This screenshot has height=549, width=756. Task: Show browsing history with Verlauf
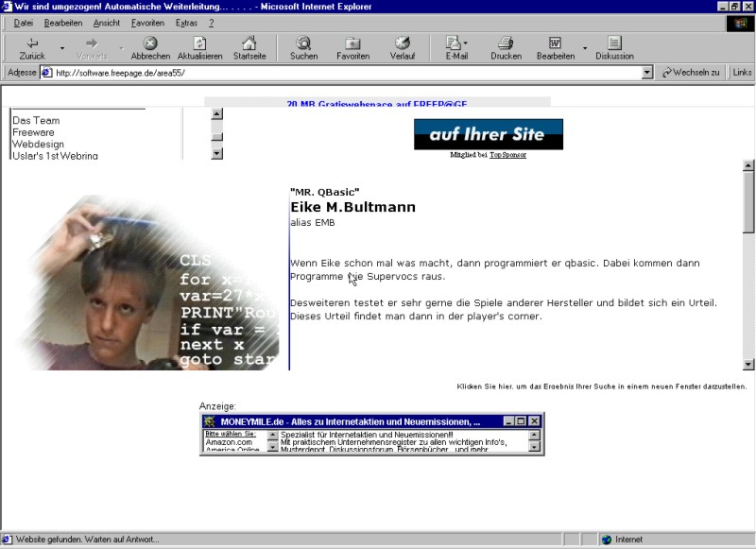click(403, 48)
